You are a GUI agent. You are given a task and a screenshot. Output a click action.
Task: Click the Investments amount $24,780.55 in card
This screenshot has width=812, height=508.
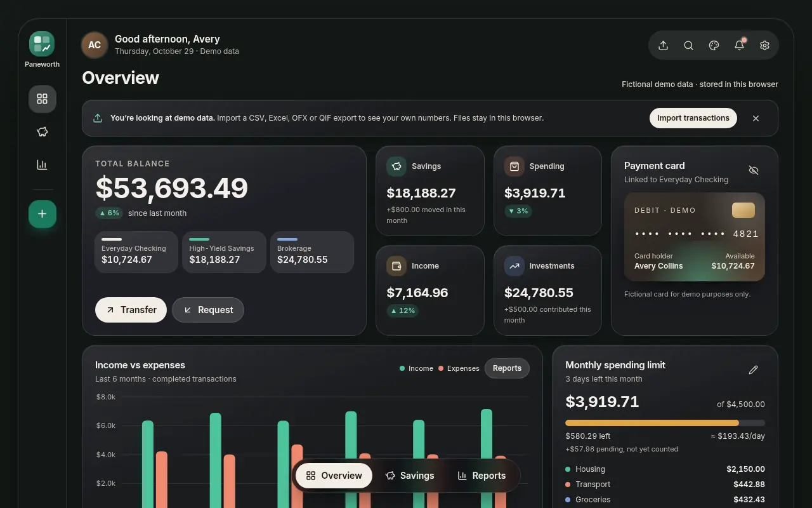(539, 293)
